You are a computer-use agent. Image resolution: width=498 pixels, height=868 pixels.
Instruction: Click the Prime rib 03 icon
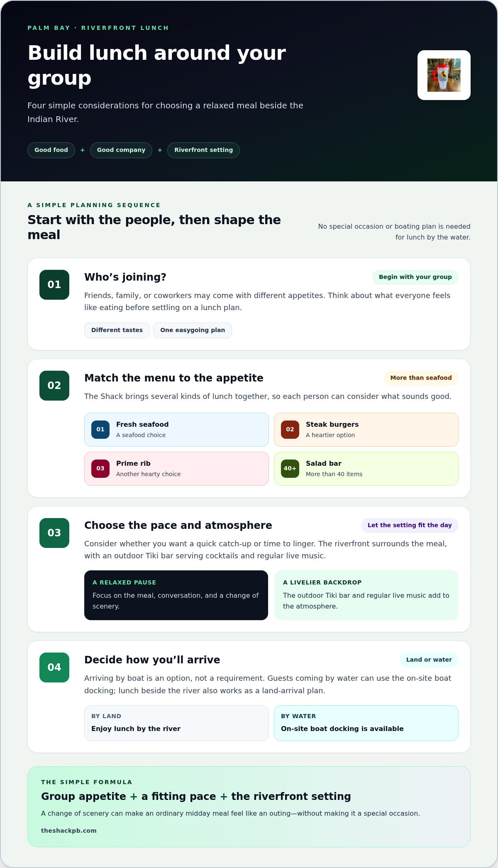100,469
